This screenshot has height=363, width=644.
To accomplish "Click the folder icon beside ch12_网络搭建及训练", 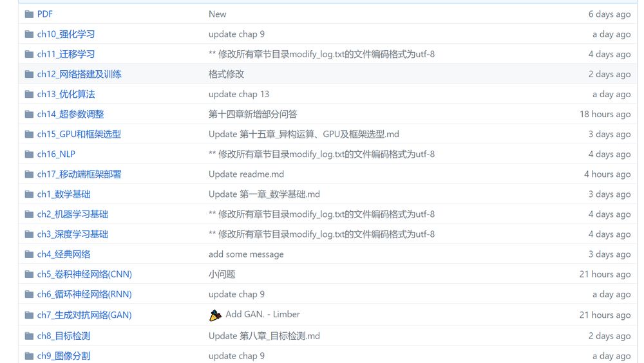I will (29, 74).
